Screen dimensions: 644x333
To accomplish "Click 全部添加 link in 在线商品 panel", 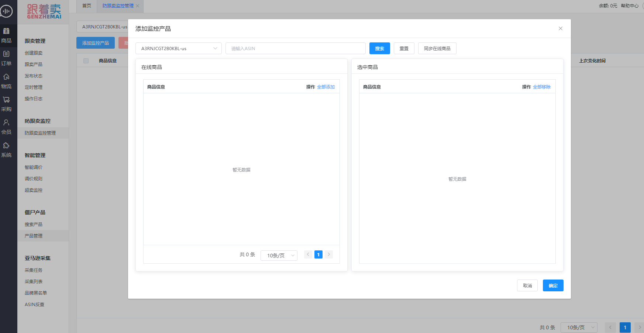I will click(x=326, y=87).
